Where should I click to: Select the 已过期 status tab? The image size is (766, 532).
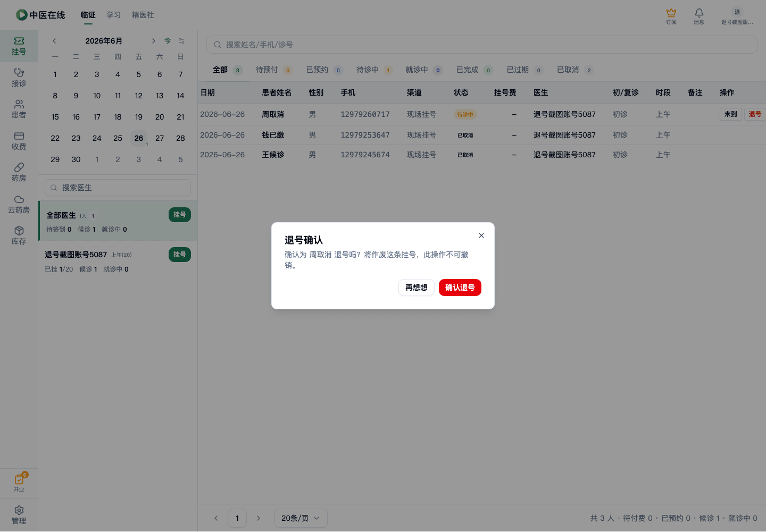[x=524, y=70]
